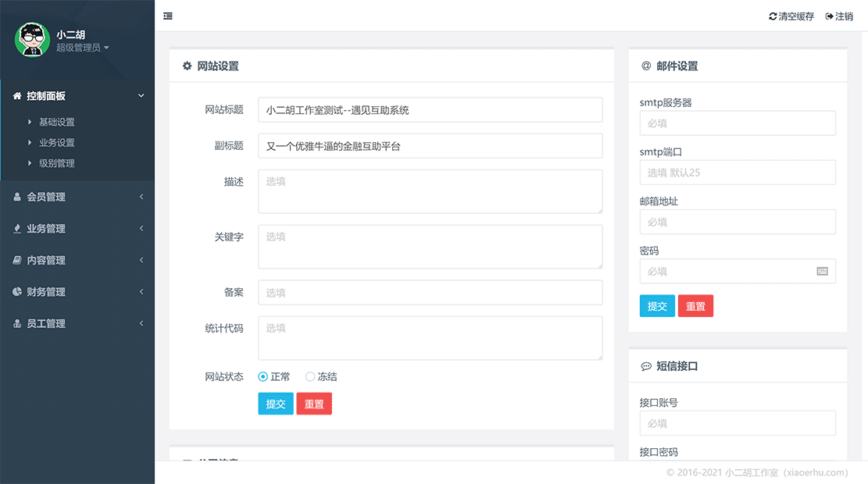Screen dimensions: 868x484
Task: Click the gear icon beside 网站设置
Action: coord(187,66)
